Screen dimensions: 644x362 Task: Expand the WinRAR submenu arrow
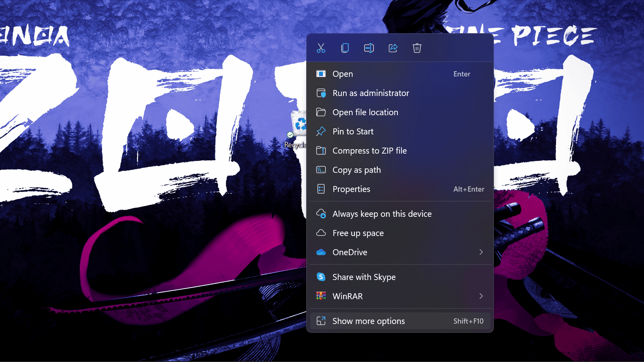click(x=481, y=296)
